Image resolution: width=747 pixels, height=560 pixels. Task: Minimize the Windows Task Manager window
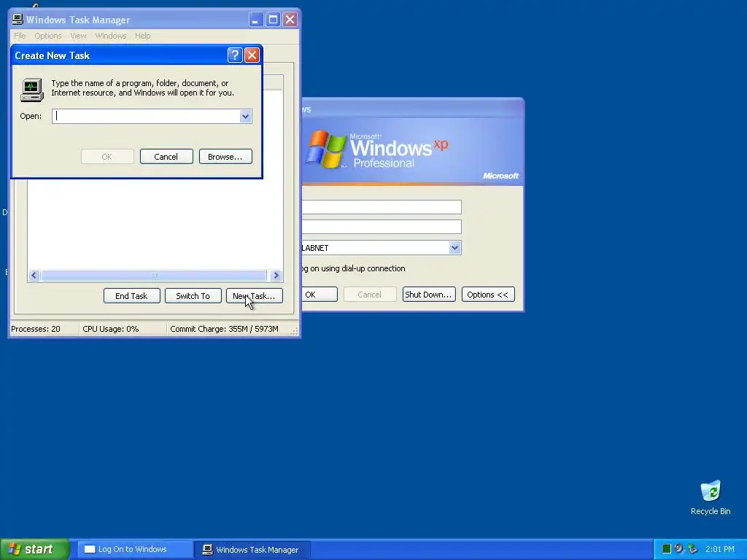point(256,20)
